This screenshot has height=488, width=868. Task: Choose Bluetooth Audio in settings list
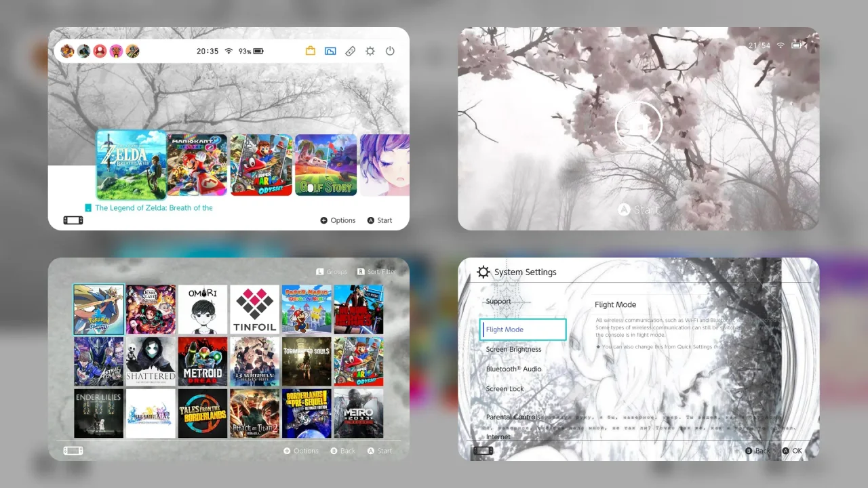513,369
